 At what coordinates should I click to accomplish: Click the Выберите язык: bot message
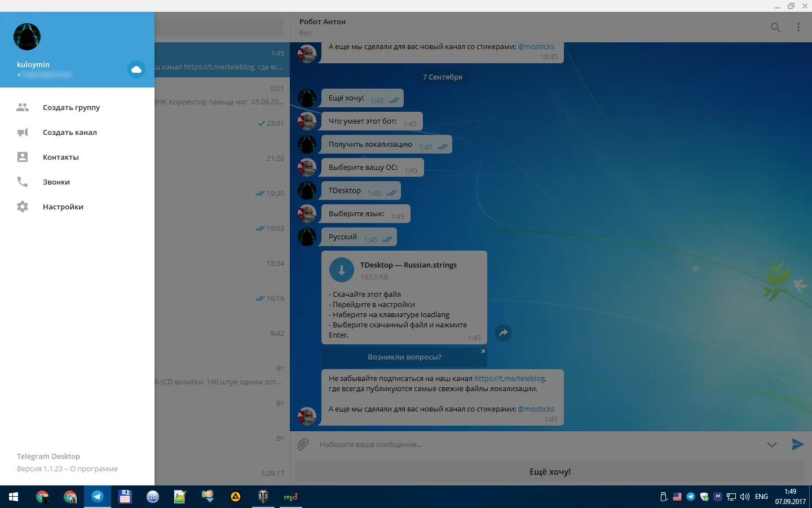366,214
